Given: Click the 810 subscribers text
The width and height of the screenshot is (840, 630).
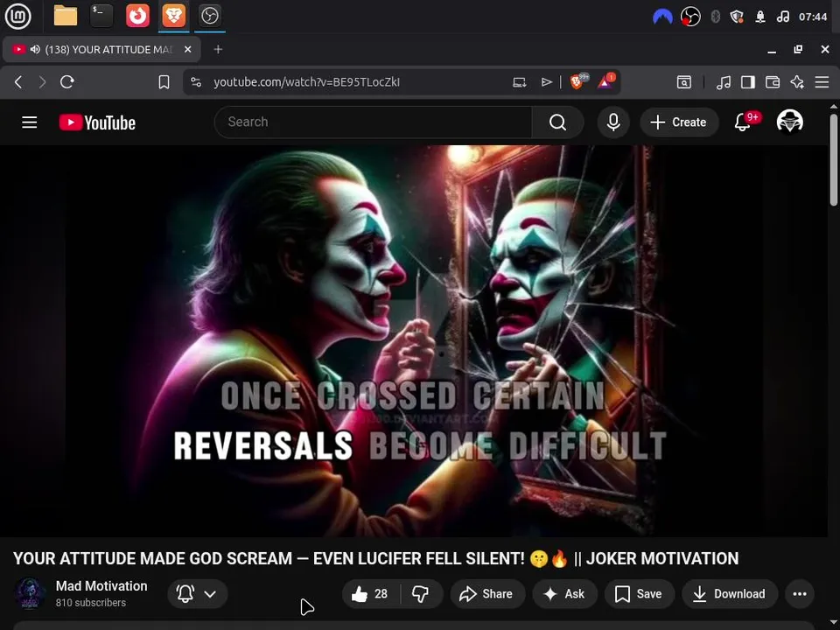Looking at the screenshot, I should tap(90, 603).
